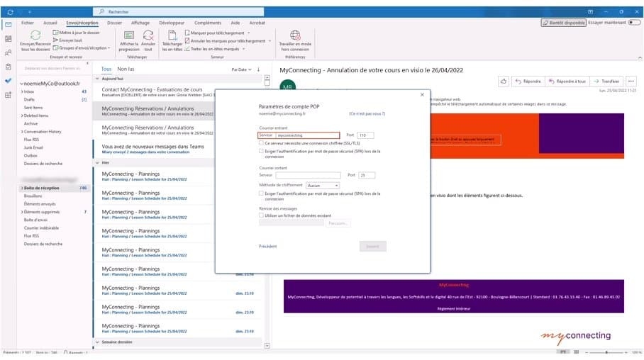
Task: Click reading view icon in status bar
Action: tap(576, 351)
